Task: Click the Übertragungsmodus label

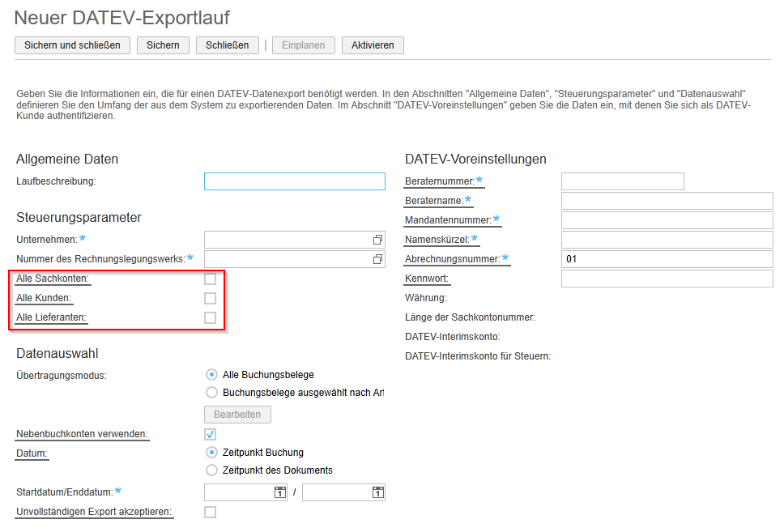Action: point(62,376)
